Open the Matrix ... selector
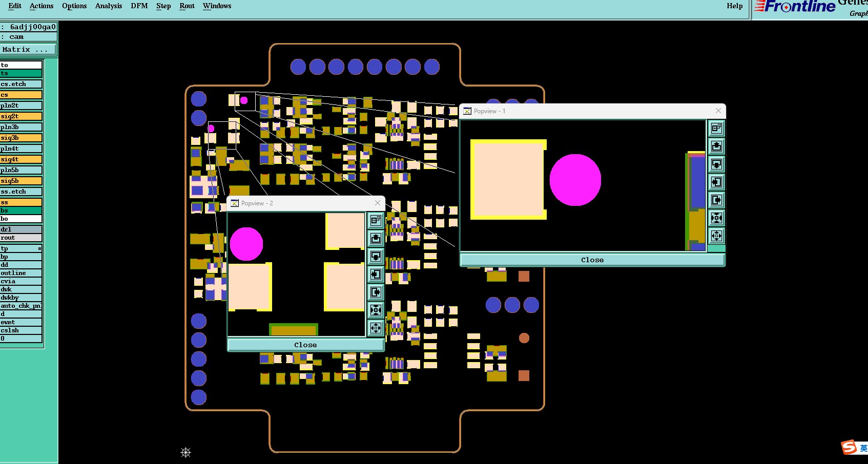868x464 pixels. pos(28,50)
